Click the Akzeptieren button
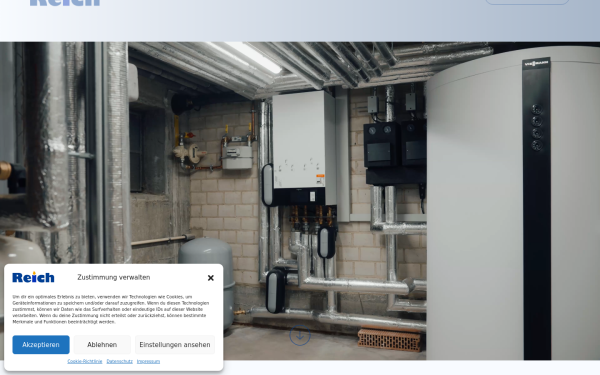Image resolution: width=600 pixels, height=375 pixels. pos(41,344)
